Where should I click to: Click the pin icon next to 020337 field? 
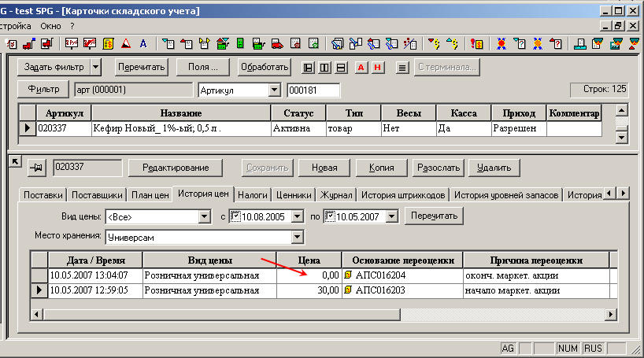pyautogui.click(x=36, y=168)
